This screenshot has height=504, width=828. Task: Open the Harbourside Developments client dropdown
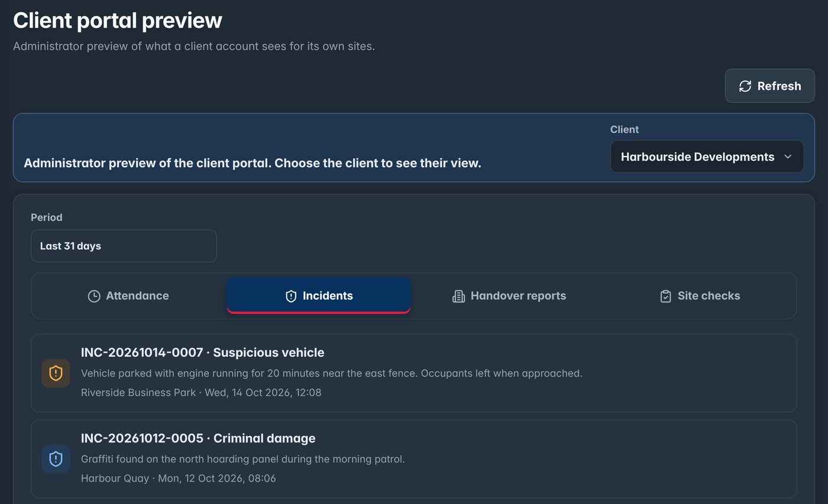tap(707, 157)
